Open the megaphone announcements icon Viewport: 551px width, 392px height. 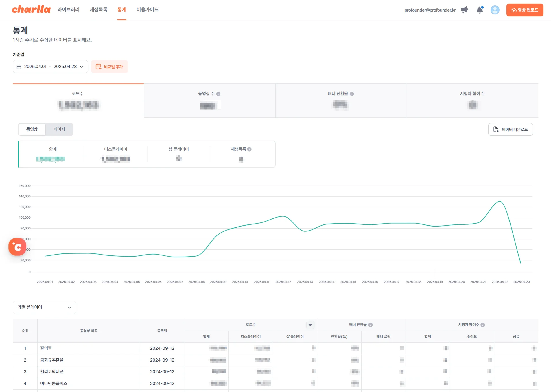[465, 10]
